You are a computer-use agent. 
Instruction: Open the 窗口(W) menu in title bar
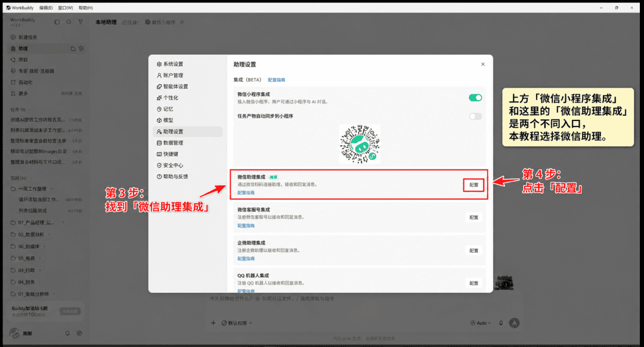[66, 8]
